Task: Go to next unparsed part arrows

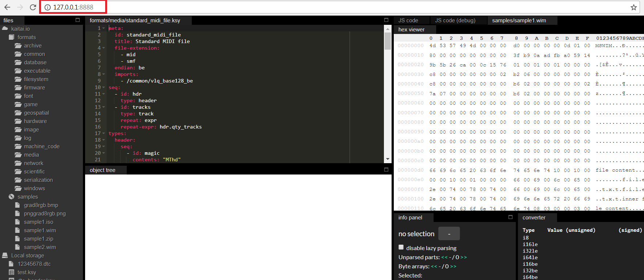Action: (x=464, y=257)
